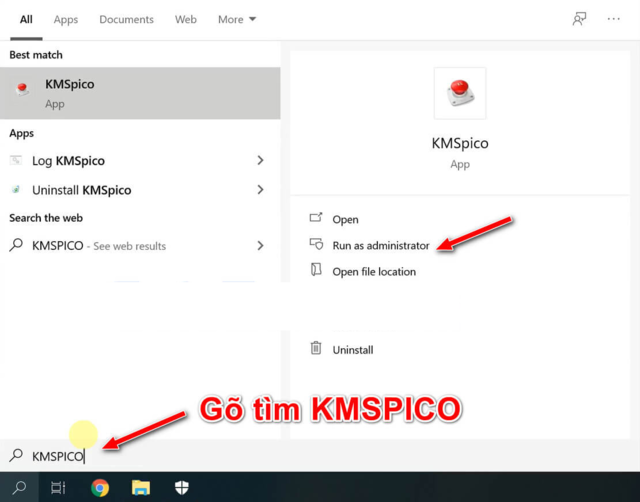640x502 pixels.
Task: Switch to the All search tab
Action: (26, 20)
